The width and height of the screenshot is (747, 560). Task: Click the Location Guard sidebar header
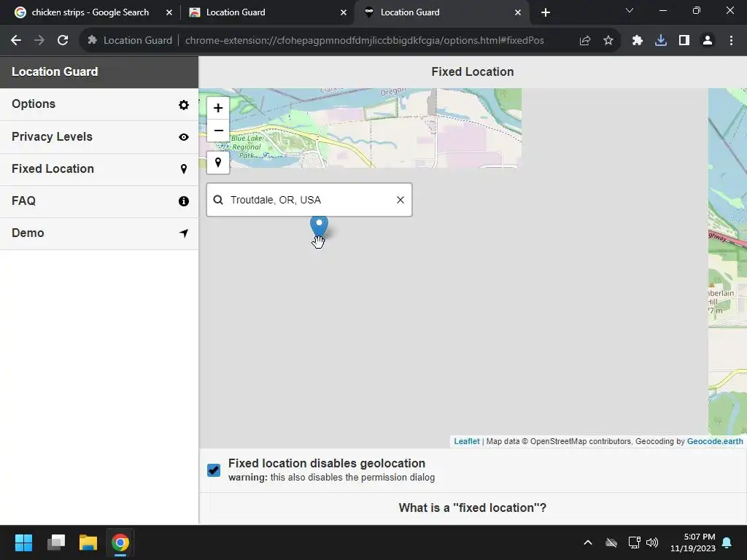(99, 72)
